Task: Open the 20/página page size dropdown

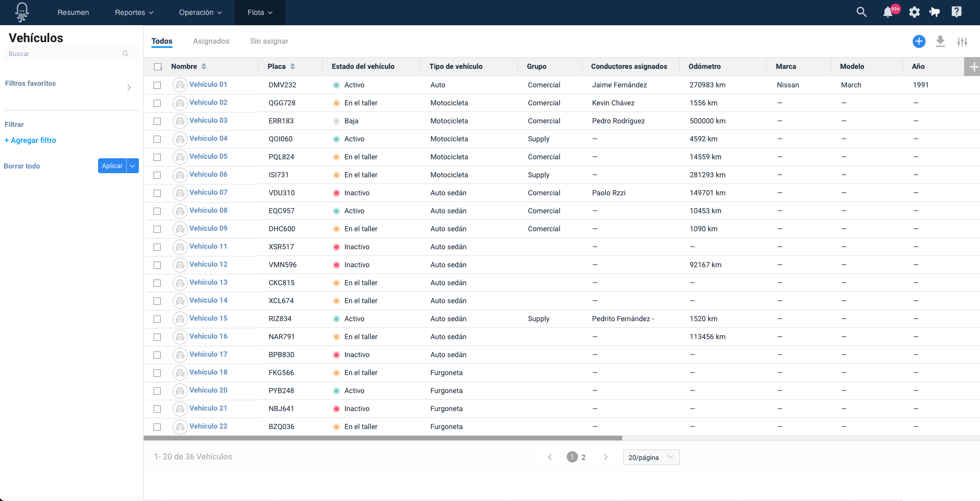Action: (x=651, y=457)
